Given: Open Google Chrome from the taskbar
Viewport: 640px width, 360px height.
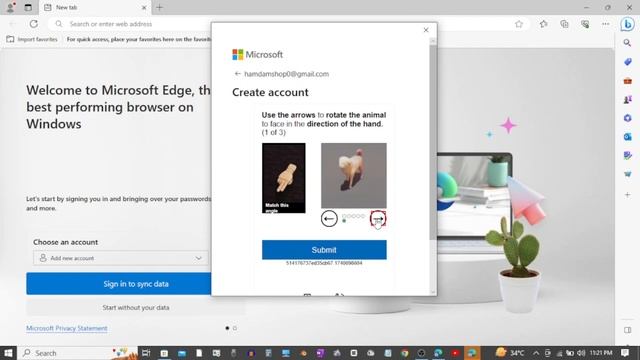Looking at the screenshot, I should click(404, 353).
